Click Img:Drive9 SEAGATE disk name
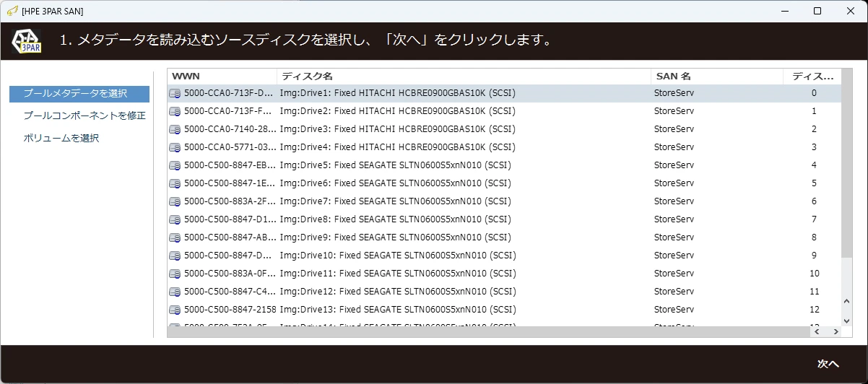 click(x=396, y=237)
